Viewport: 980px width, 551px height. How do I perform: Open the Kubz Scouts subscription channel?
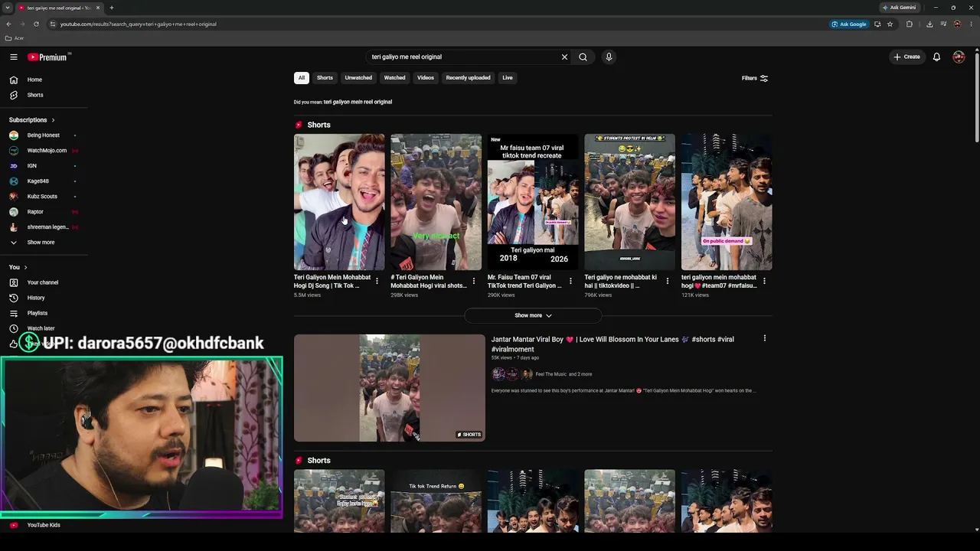pos(44,197)
